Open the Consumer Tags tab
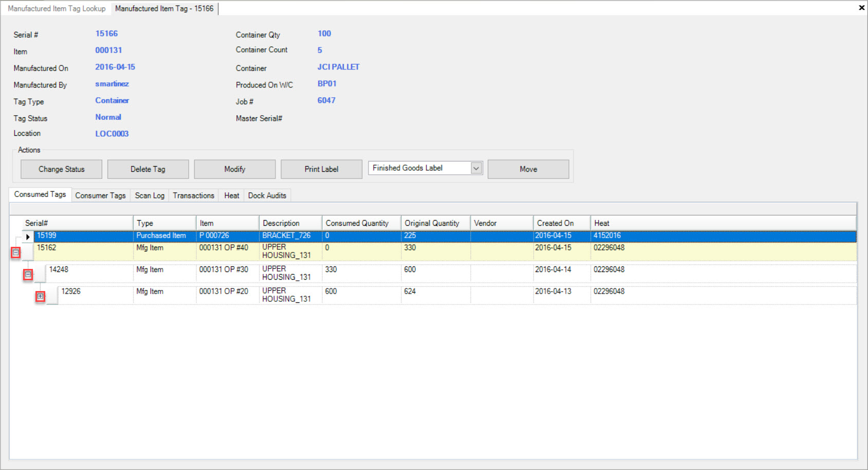 101,195
